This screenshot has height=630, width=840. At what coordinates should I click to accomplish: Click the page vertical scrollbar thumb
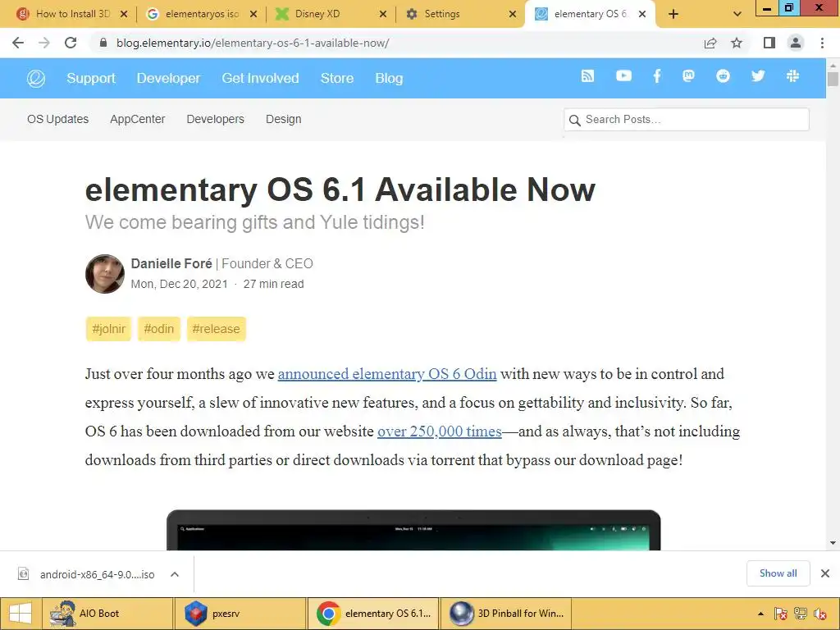click(x=833, y=79)
